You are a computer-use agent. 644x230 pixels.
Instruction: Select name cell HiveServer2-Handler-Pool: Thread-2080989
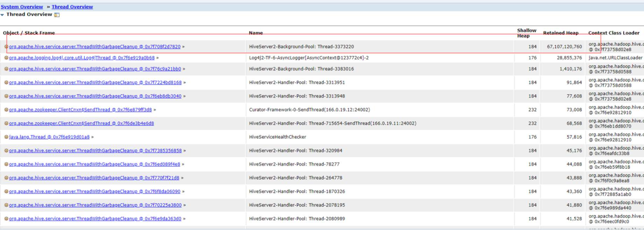coord(297,219)
